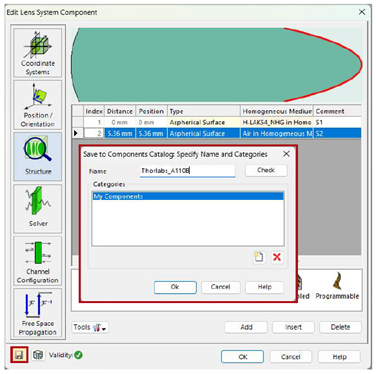Open the Channel Configuration icon
The image size is (376, 374).
(38, 261)
